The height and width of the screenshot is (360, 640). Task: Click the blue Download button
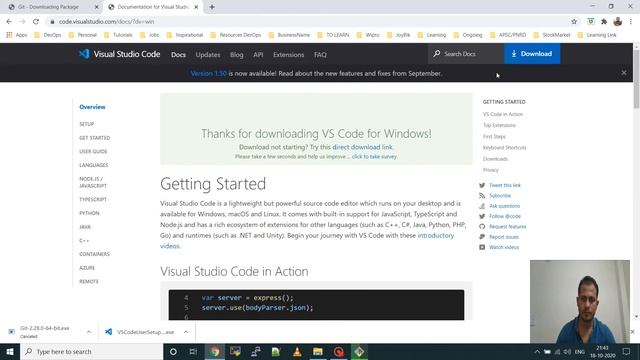tap(532, 54)
